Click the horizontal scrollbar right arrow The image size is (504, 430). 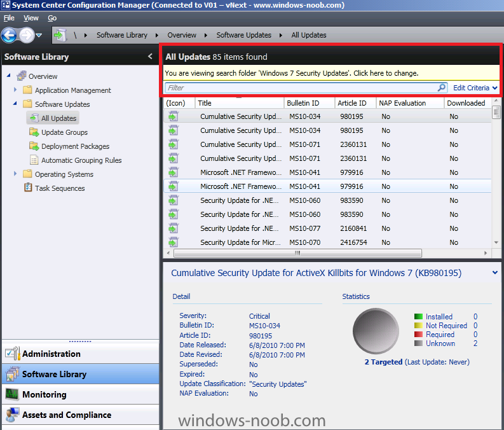tap(486, 253)
